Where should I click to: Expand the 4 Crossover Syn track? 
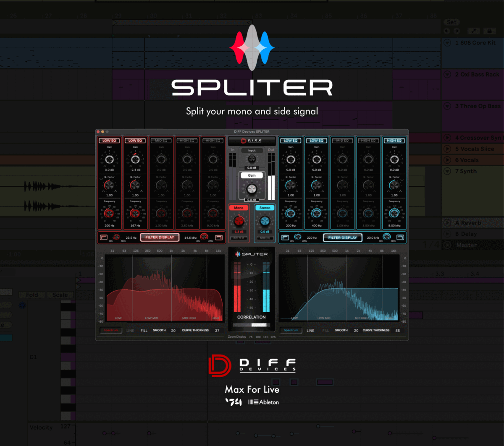coord(447,138)
